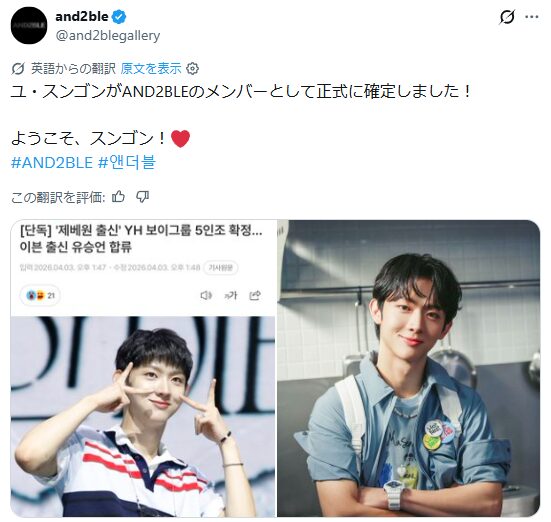Open translation settings gear icon

[x=193, y=68]
